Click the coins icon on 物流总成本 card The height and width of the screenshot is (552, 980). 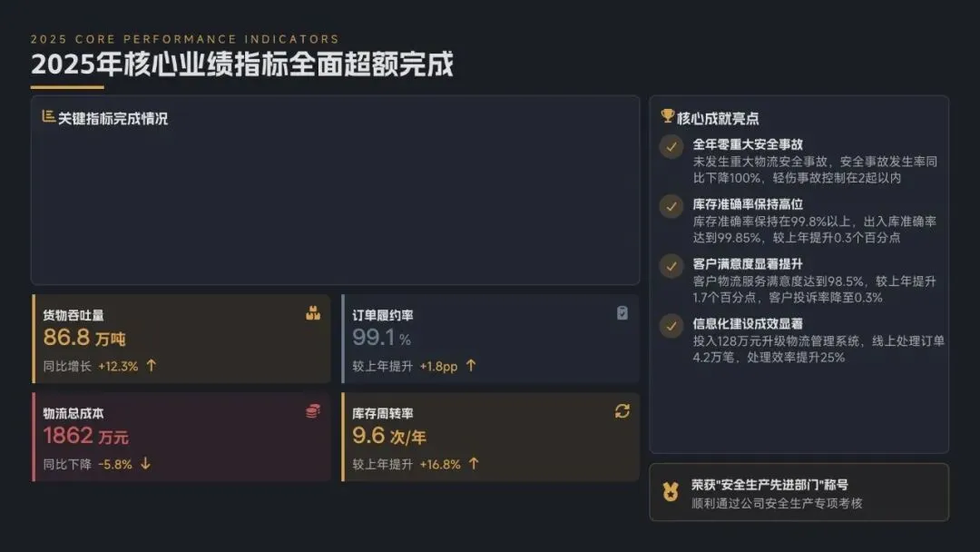pos(313,410)
